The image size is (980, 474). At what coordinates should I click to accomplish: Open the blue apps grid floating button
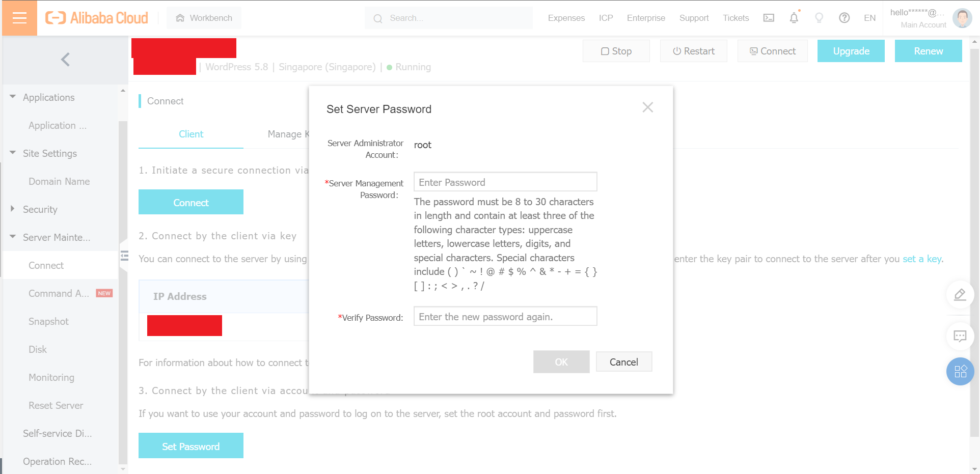tap(960, 371)
